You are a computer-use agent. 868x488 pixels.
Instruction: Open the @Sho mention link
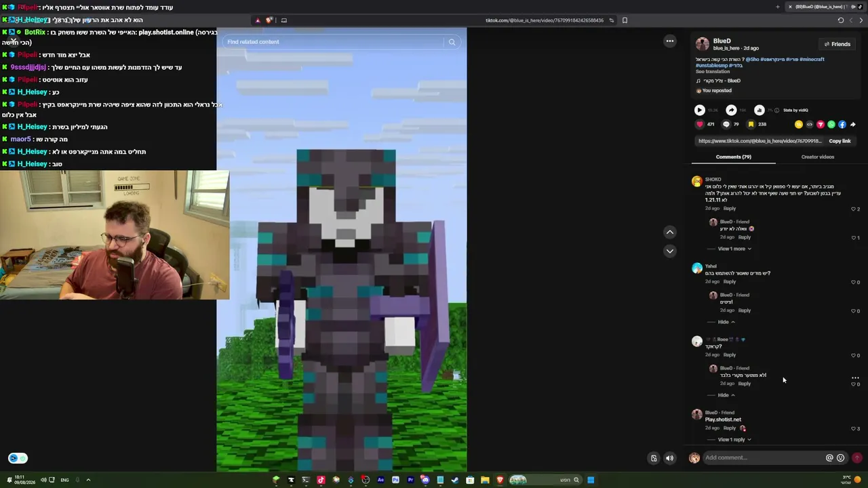coord(752,60)
